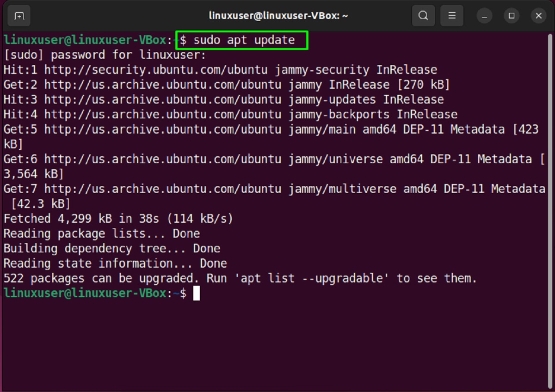Screen dimensions: 555x392
Task: Click the magnifying glass icon
Action: point(423,15)
